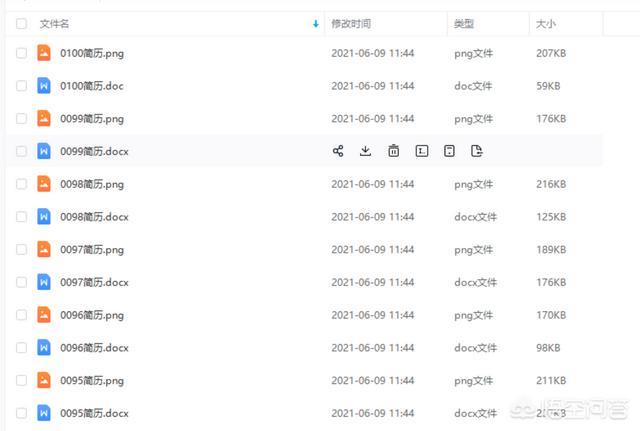Click the rename icon on 0099简历.docx row
640x431 pixels.
coord(422,151)
